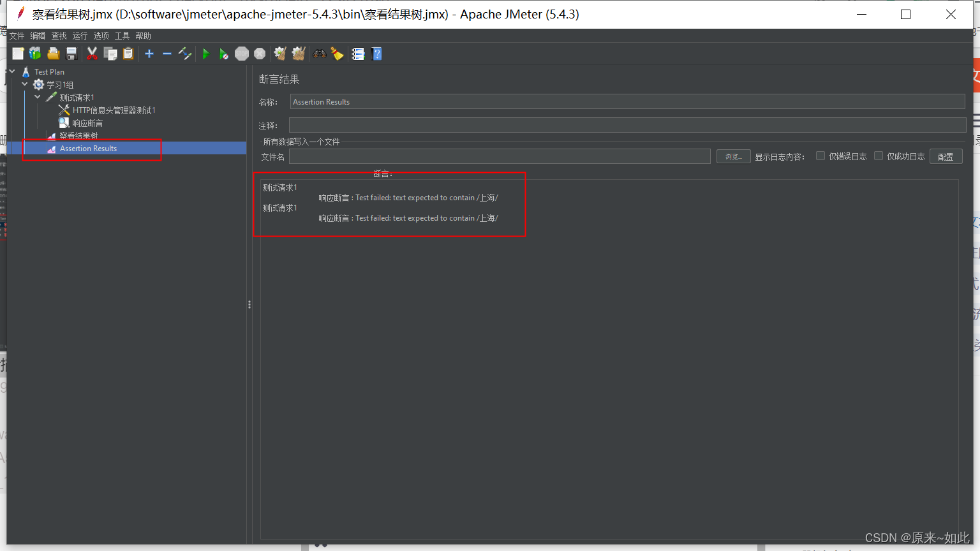Select 测试请求1 in the tree
The height and width of the screenshot is (551, 980).
click(77, 98)
